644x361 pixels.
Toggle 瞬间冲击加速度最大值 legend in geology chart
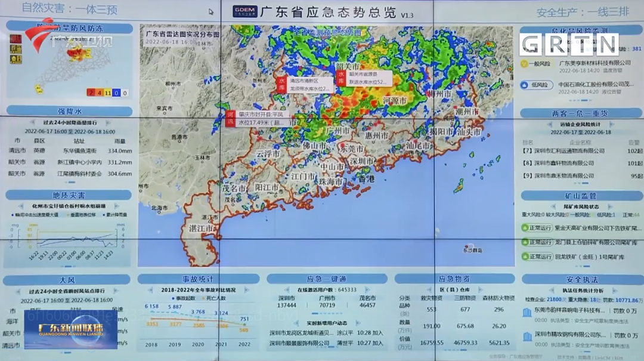point(35,215)
